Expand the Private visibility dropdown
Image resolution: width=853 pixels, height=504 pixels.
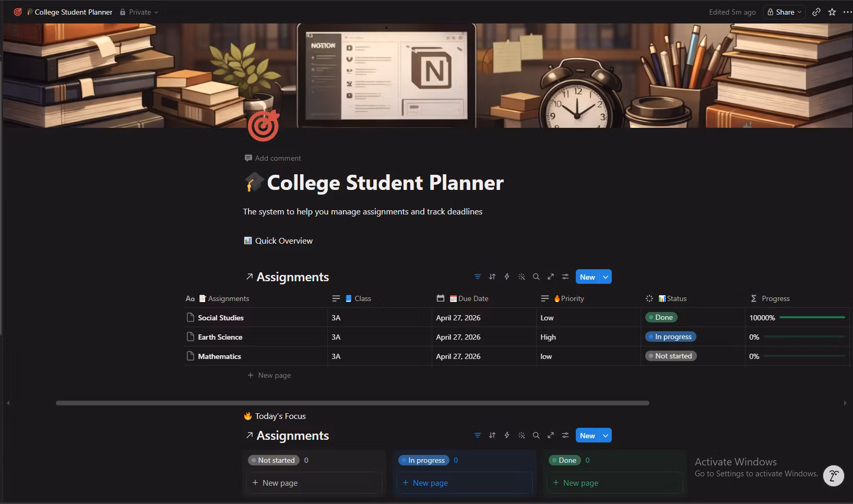point(139,12)
